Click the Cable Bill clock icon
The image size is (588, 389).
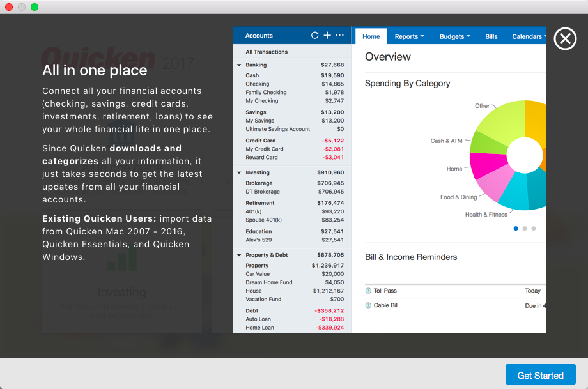pos(368,305)
